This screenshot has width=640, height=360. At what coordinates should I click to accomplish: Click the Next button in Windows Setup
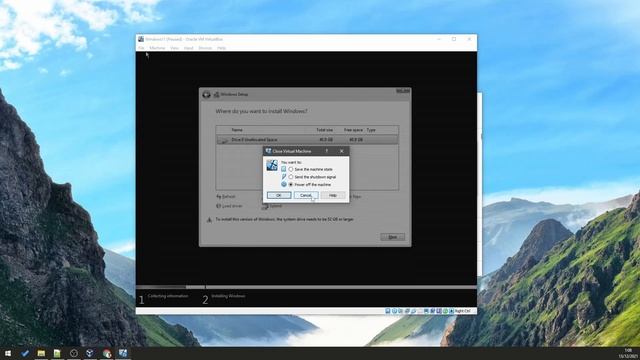(393, 237)
